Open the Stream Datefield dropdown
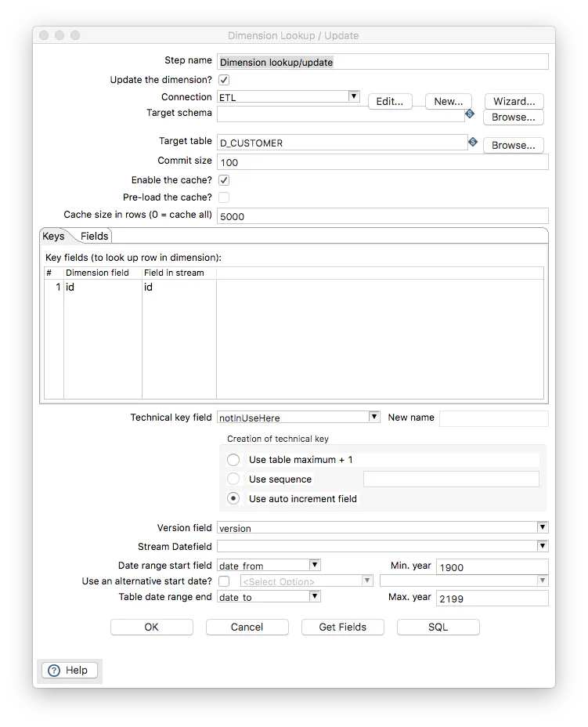This screenshot has height=727, width=588. pos(543,546)
